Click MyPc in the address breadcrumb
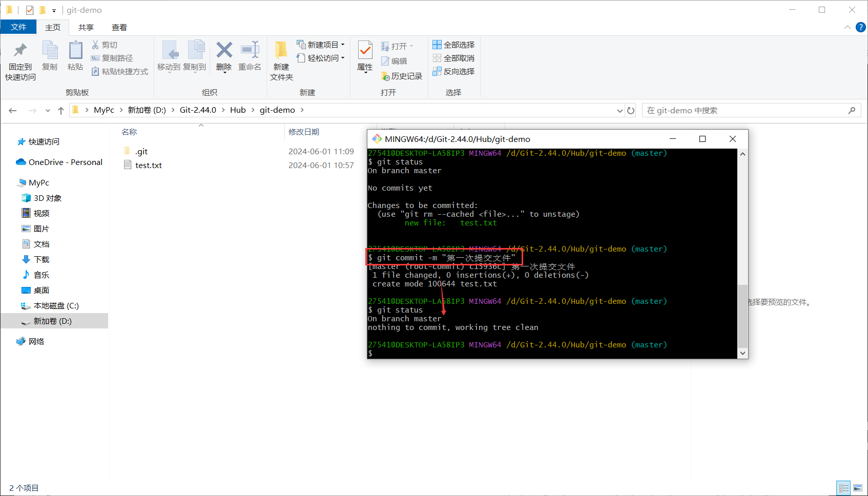 (x=104, y=110)
